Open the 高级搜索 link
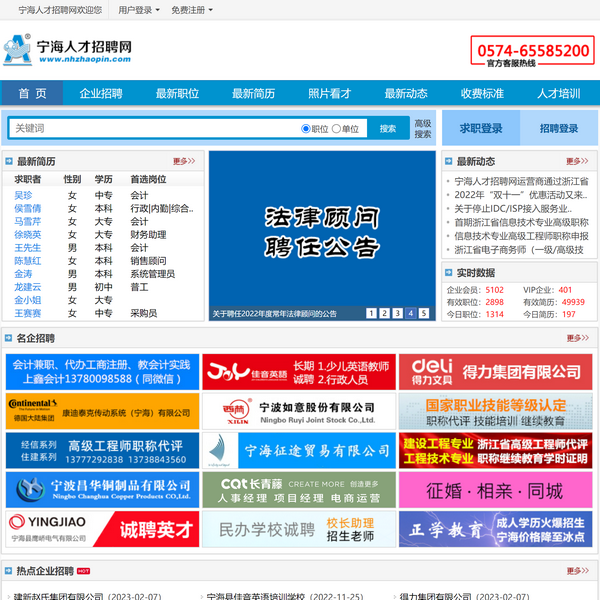Screen dimensions: 600x600 [423, 129]
